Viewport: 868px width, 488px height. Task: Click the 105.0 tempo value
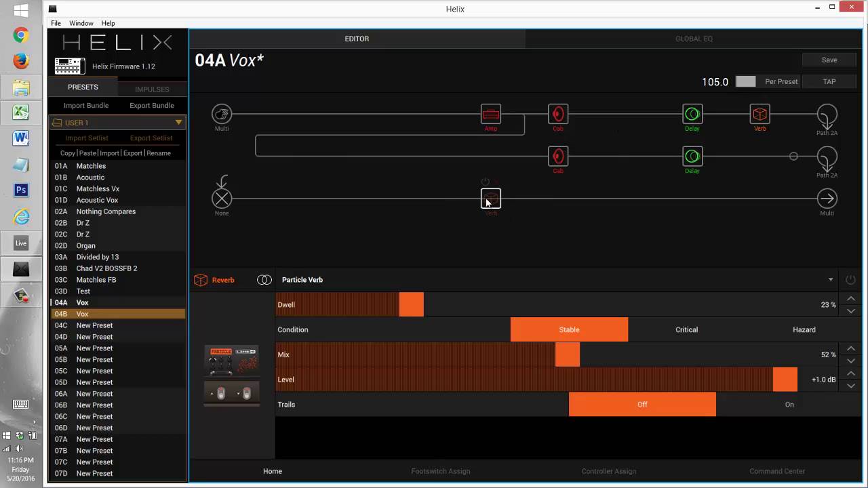(x=715, y=82)
